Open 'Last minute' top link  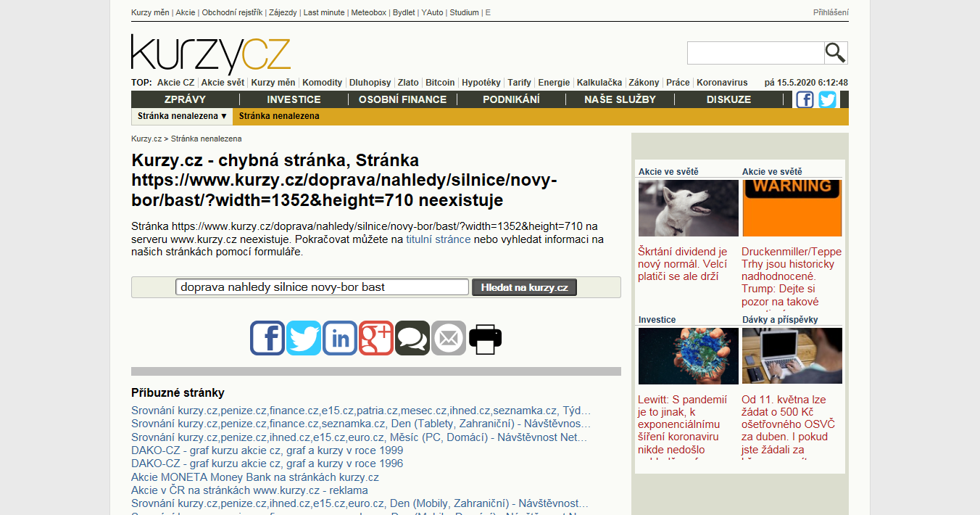[x=323, y=12]
